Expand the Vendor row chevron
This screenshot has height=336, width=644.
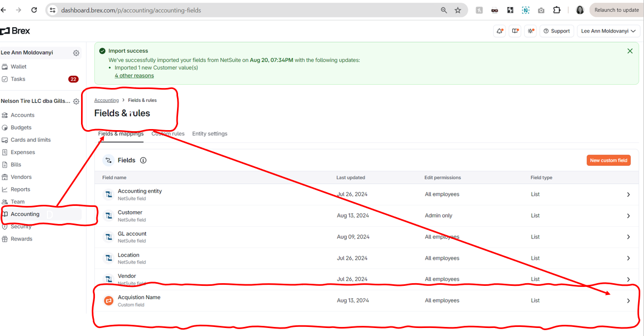coord(629,279)
